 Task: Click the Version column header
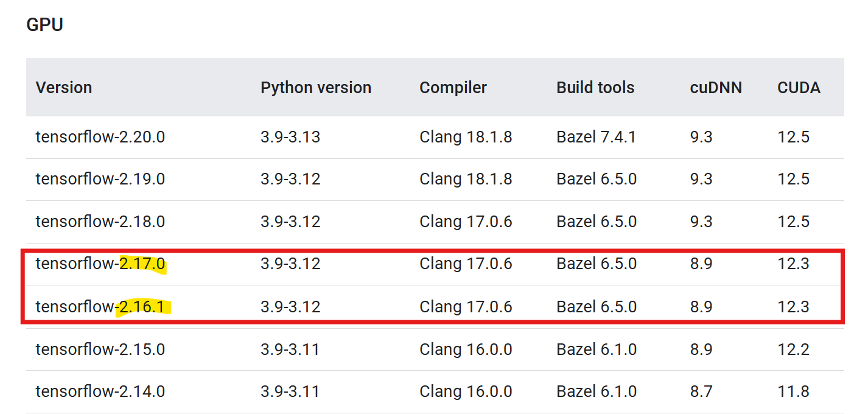pos(64,88)
